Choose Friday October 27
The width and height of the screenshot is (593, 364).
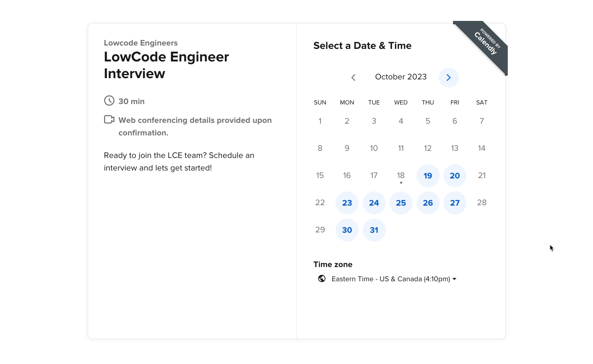pos(455,203)
